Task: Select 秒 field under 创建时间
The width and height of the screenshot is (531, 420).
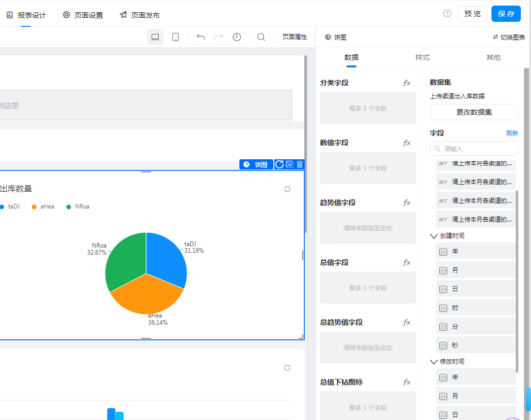Action: pyautogui.click(x=476, y=345)
